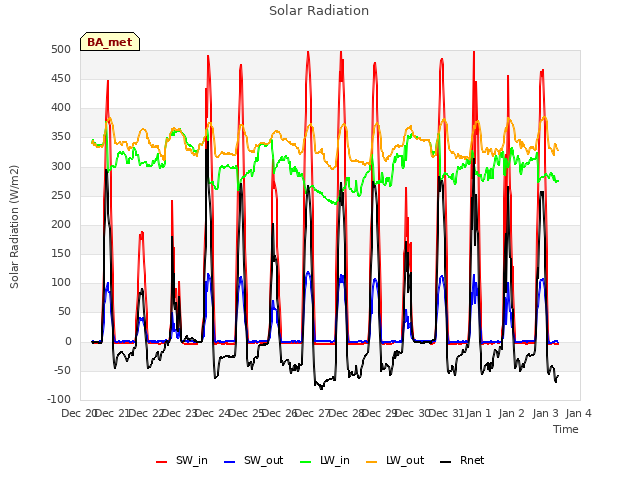The height and width of the screenshot is (480, 640).
Task: Click the Dec 27 x-axis label
Action: [313, 413]
